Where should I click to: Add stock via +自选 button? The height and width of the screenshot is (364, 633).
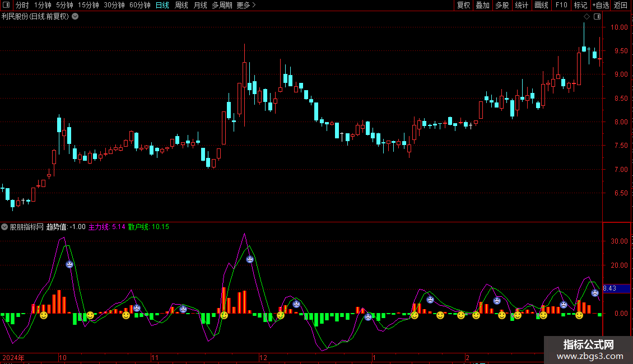tap(601, 5)
